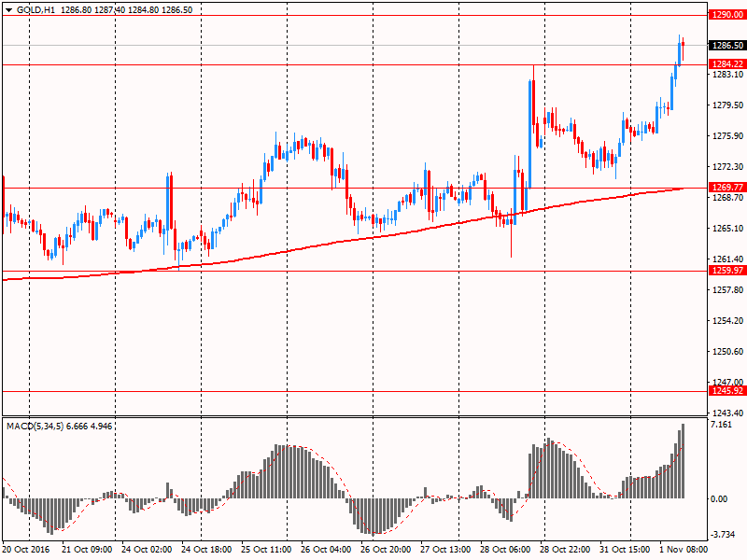
Task: Select the 28 Oct 06:00 time label
Action: (x=505, y=549)
